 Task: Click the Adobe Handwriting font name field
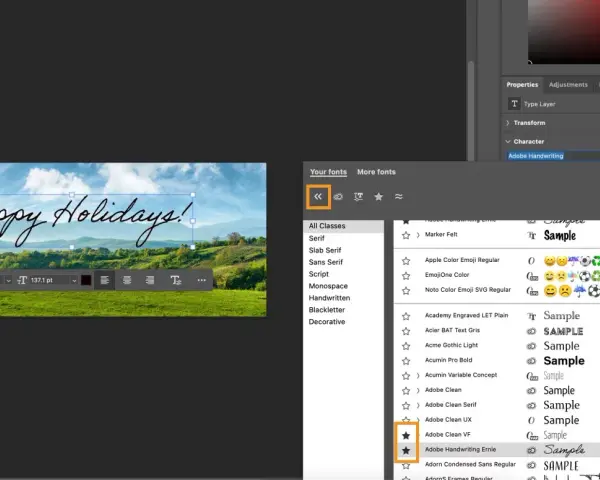tap(553, 156)
